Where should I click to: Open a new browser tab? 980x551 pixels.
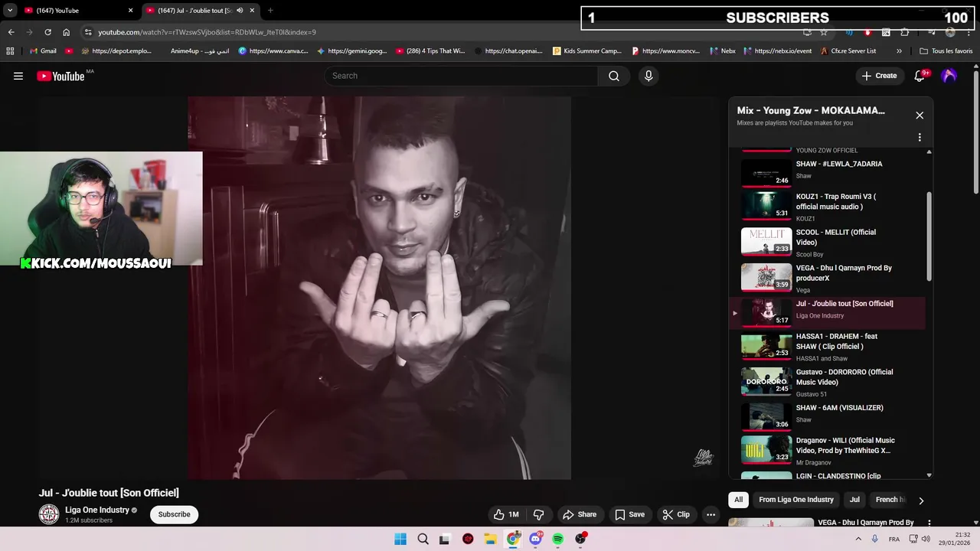[x=270, y=11]
